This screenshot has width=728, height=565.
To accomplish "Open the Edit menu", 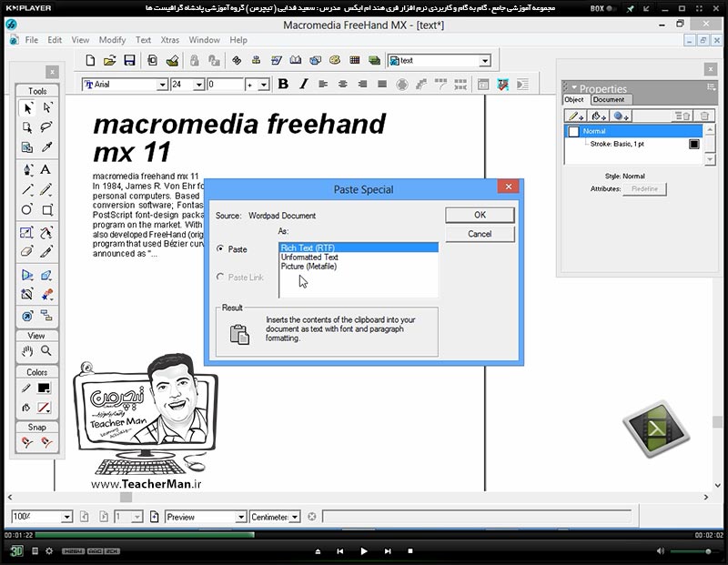I will [x=55, y=40].
